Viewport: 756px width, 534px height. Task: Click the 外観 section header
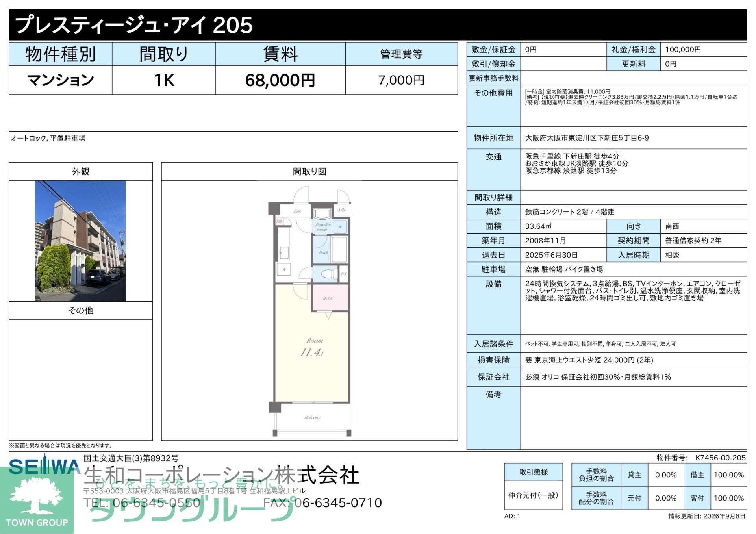pyautogui.click(x=81, y=171)
